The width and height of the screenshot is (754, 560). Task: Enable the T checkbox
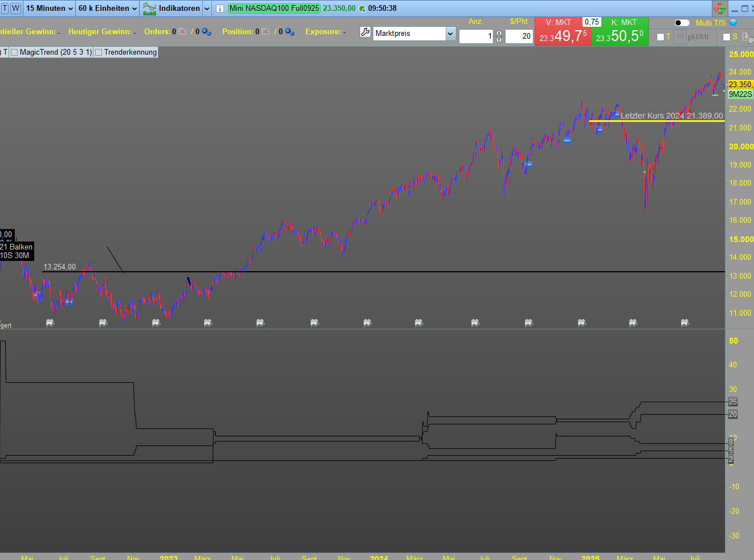(x=661, y=37)
